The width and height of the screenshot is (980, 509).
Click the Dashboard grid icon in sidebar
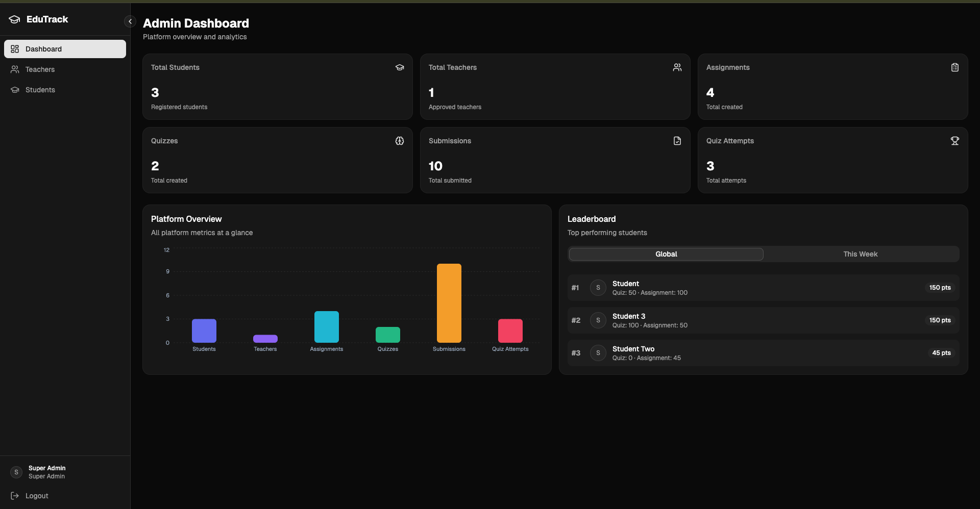click(15, 49)
